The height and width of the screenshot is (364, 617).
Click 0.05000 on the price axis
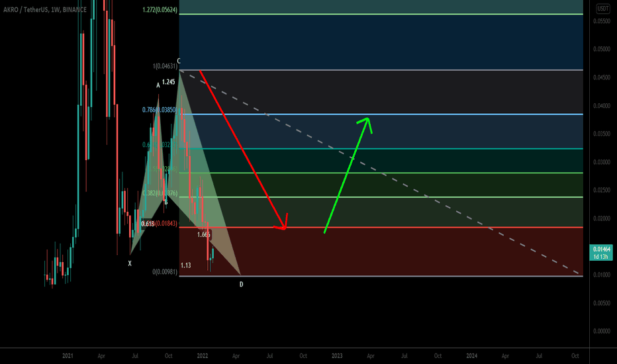(602, 49)
